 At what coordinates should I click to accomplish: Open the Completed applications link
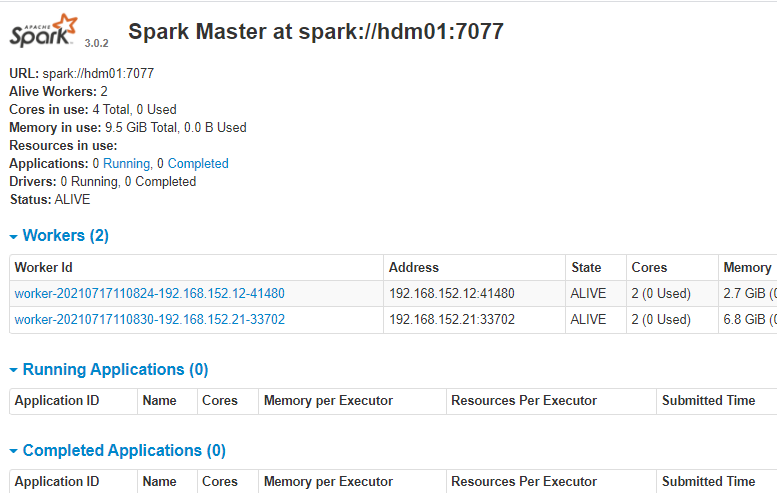198,164
